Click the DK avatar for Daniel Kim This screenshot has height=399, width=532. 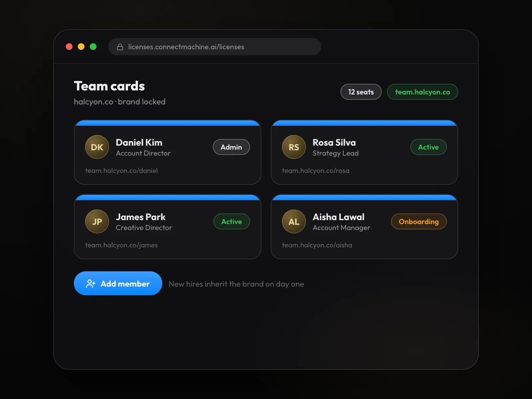[97, 147]
